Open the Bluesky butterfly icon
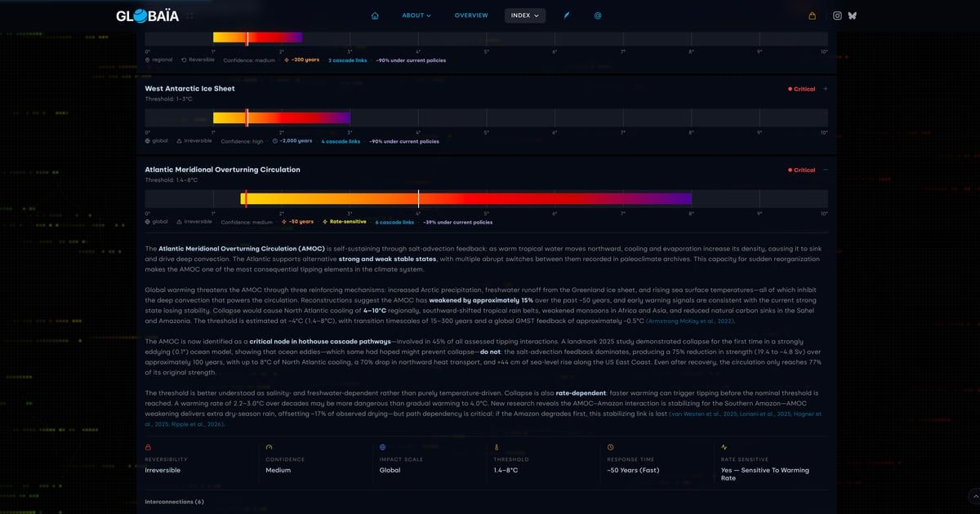980x514 pixels. 852,16
